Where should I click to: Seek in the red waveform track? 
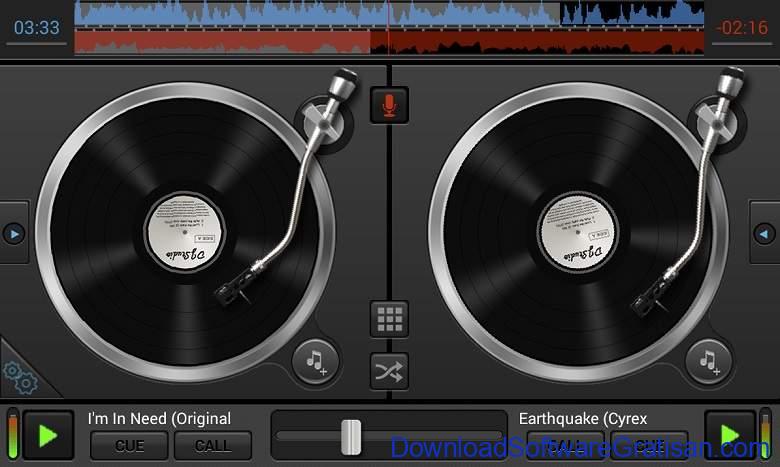[x=389, y=41]
